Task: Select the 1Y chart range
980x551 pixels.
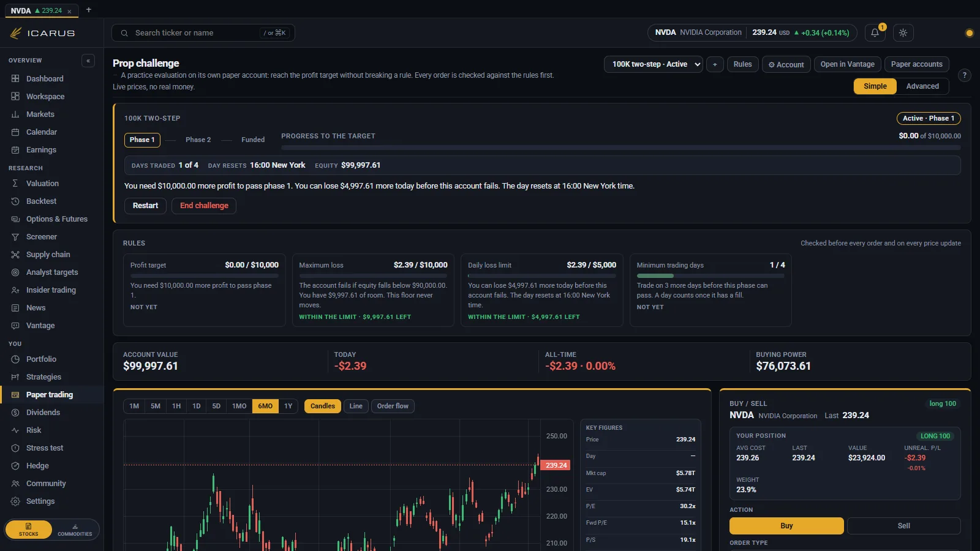Action: click(x=288, y=406)
